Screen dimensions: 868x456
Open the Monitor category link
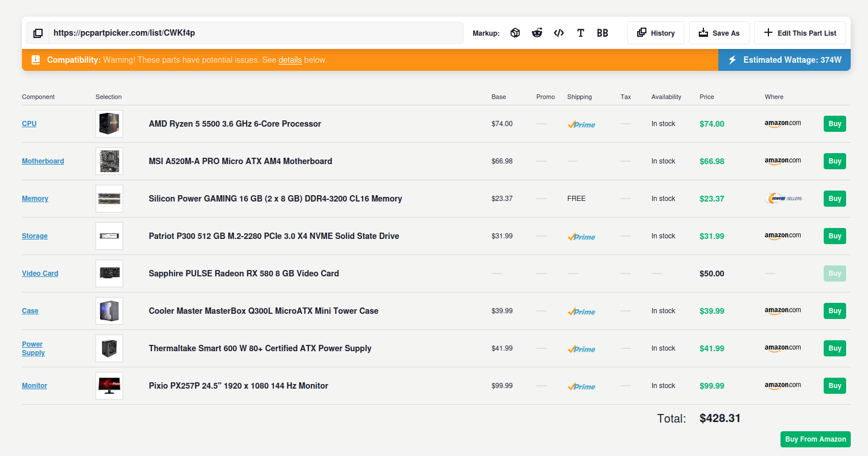pos(35,386)
